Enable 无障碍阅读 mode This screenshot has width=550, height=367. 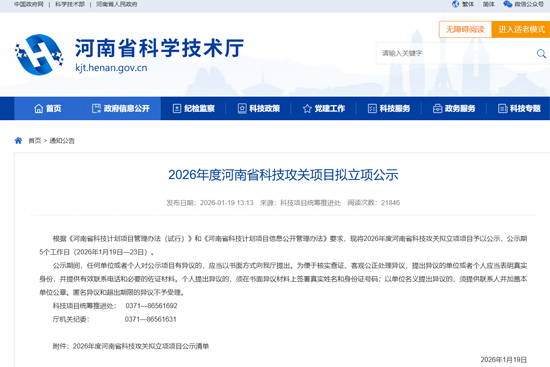(465, 29)
